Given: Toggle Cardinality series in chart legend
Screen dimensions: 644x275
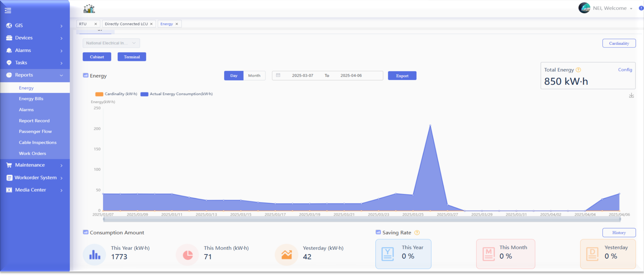Looking at the screenshot, I should click(x=116, y=94).
